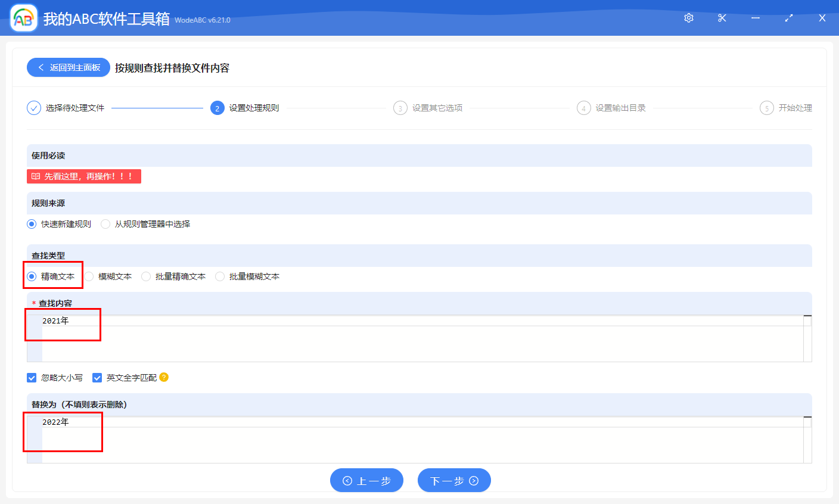Choose the 批量模糊文本 search type
The width and height of the screenshot is (839, 504).
(220, 276)
